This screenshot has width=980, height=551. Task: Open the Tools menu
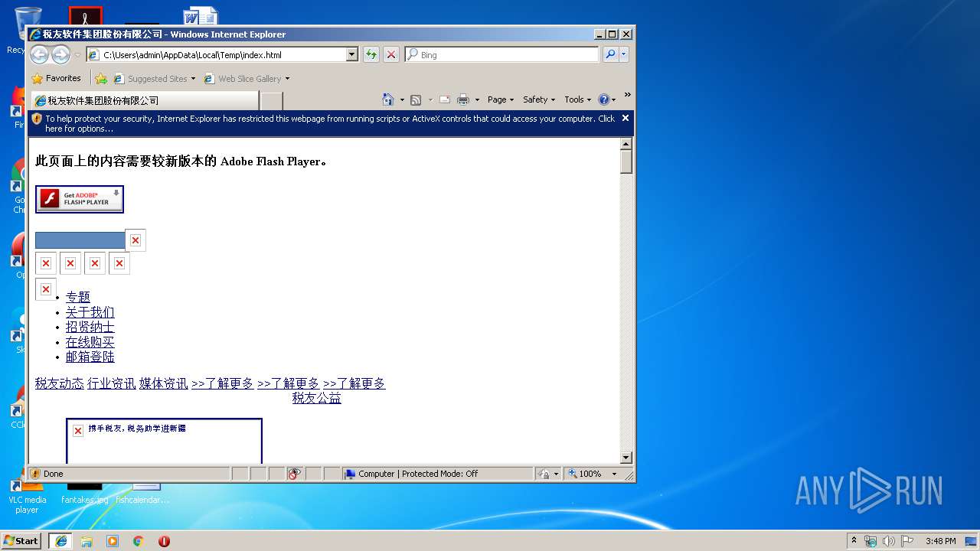[578, 99]
